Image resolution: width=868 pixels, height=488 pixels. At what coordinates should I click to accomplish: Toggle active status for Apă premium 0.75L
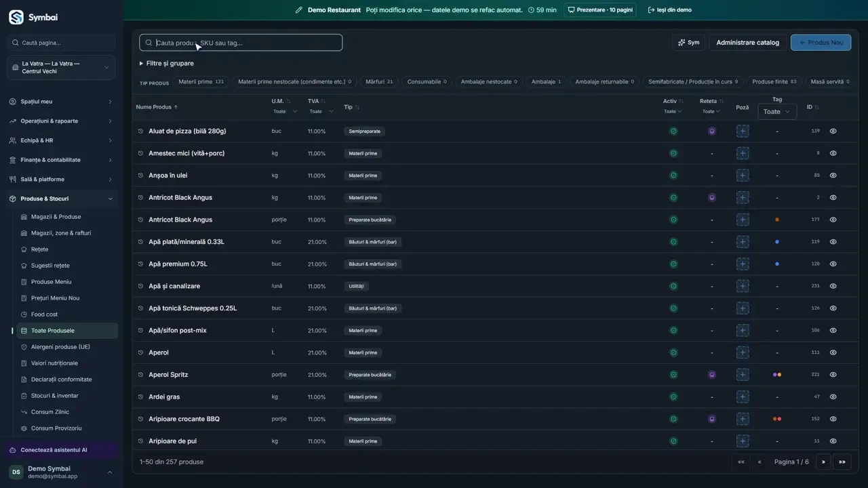point(673,264)
